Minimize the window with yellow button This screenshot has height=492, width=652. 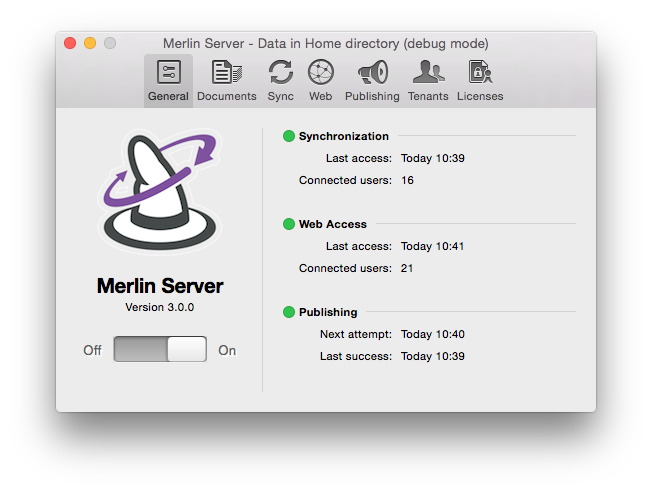click(90, 43)
